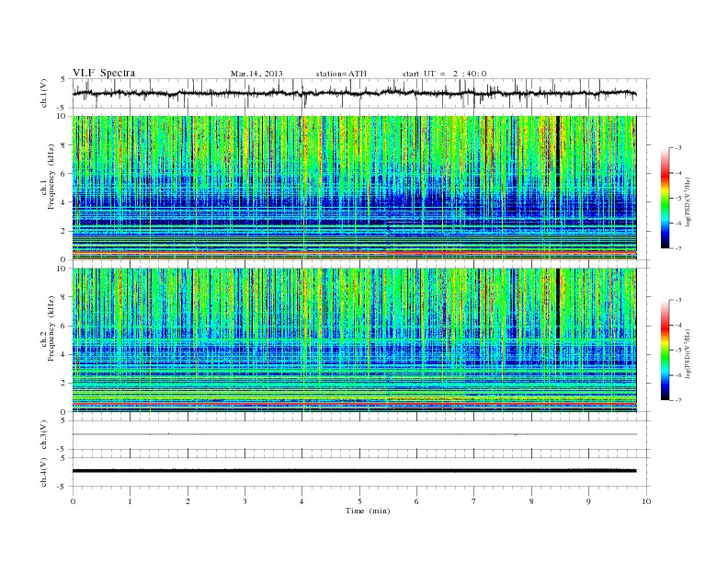Click the "VLF Spectra" plot title
Image resolution: width=728 pixels, height=563 pixels.
pyautogui.click(x=104, y=73)
